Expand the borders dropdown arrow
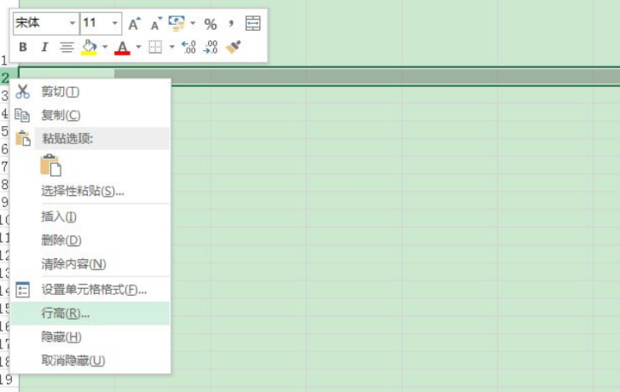Screen dimensions: 620x392 pos(172,47)
